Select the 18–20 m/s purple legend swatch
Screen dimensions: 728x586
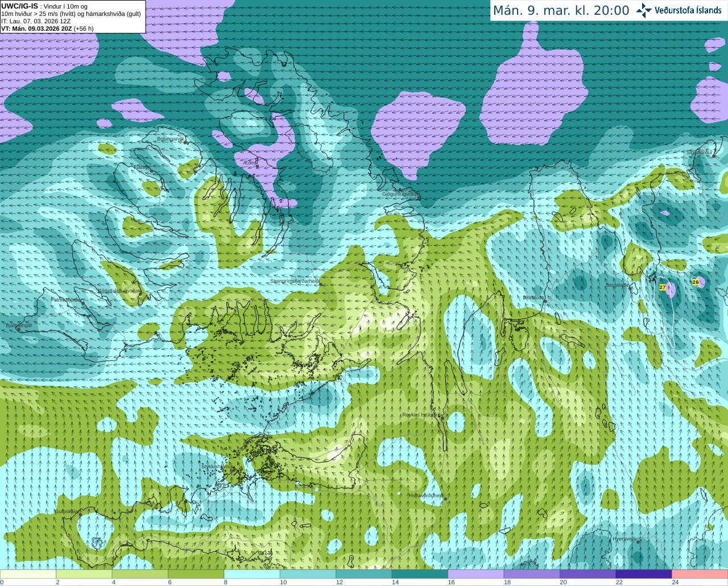[532, 574]
